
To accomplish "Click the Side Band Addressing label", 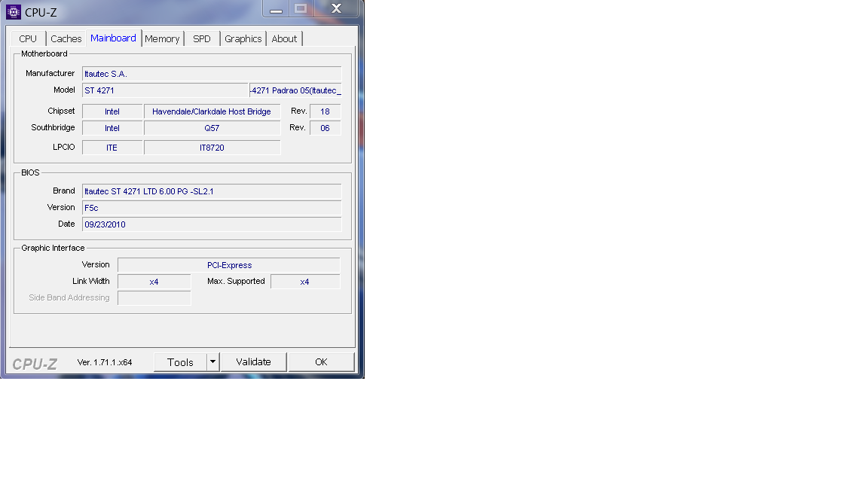I will point(69,297).
